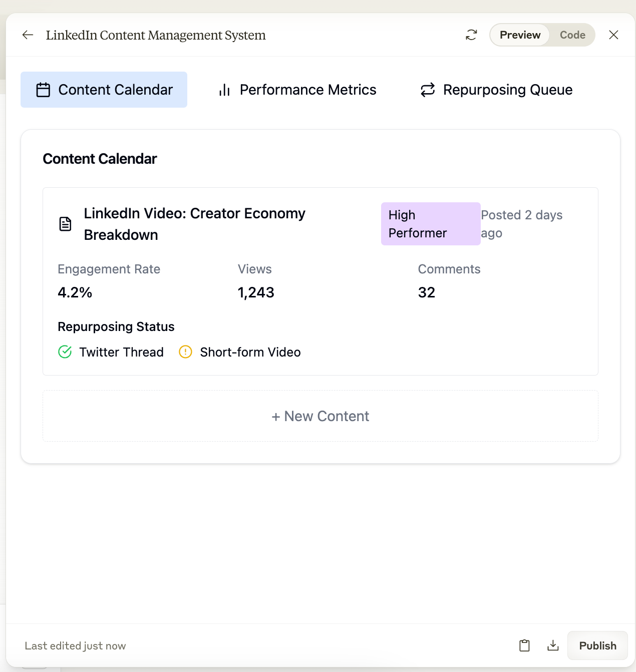
Task: Click the document icon beside LinkedIn Video
Action: coord(65,224)
